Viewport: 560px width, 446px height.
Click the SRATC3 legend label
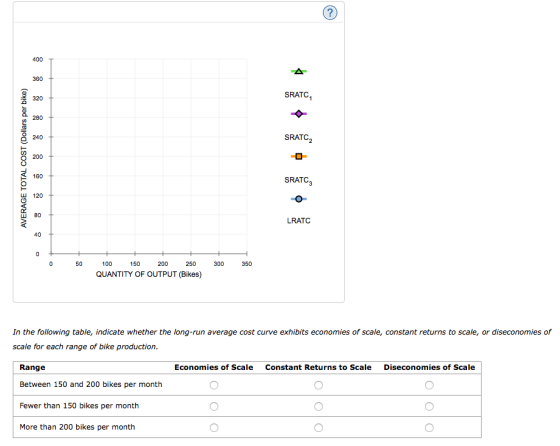click(x=298, y=180)
